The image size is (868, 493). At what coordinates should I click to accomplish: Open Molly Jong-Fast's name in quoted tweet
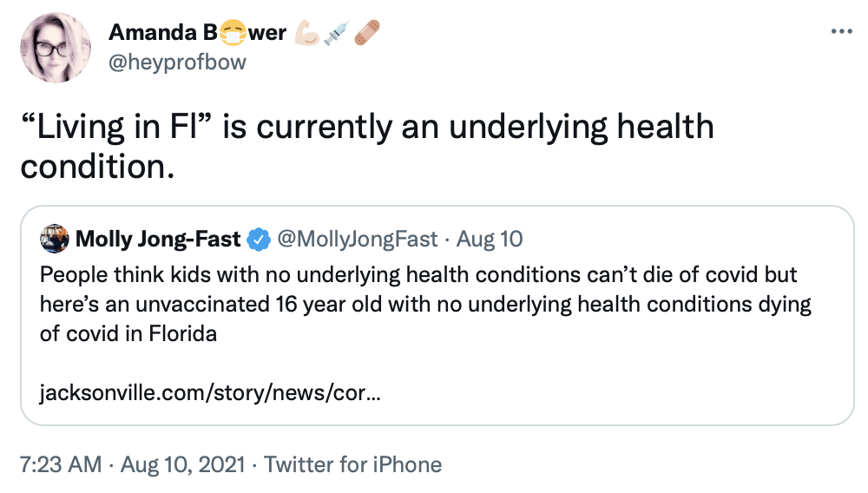point(158,239)
